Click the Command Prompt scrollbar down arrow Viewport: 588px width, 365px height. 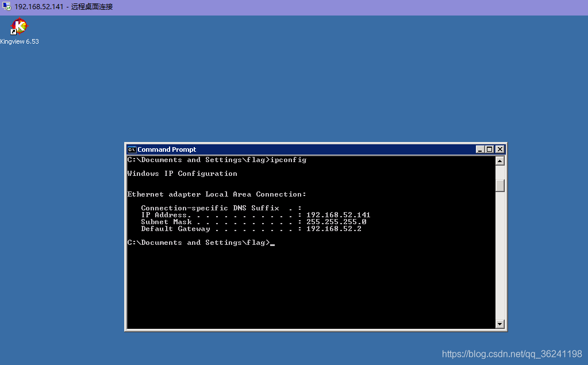500,324
